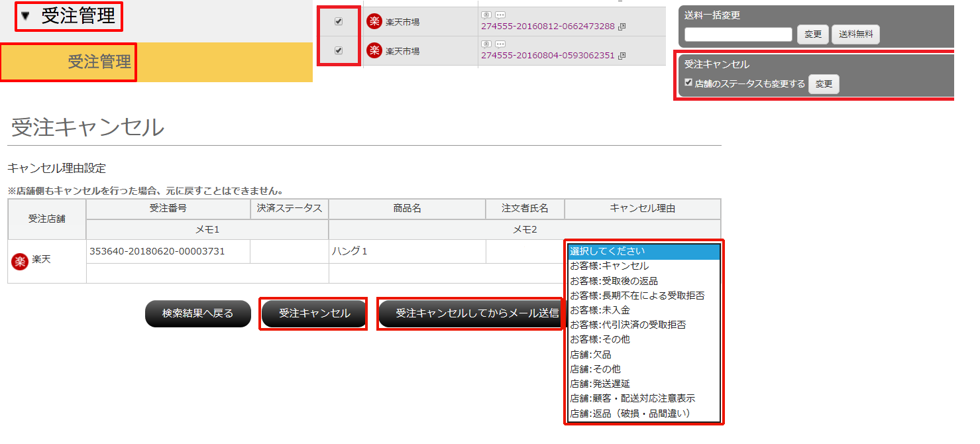980x444 pixels.
Task: Click the speech-bubble icon above order 274555-20160804-0593062351
Action: [x=500, y=44]
